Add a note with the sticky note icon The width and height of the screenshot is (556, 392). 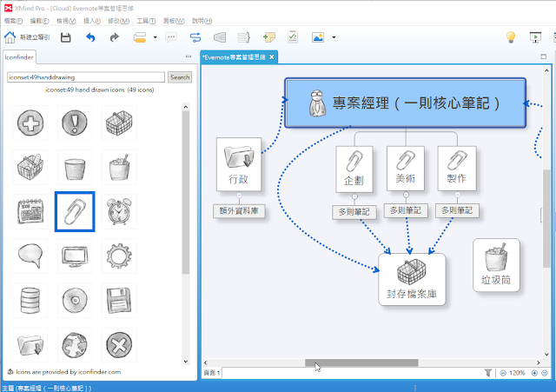pyautogui.click(x=268, y=37)
